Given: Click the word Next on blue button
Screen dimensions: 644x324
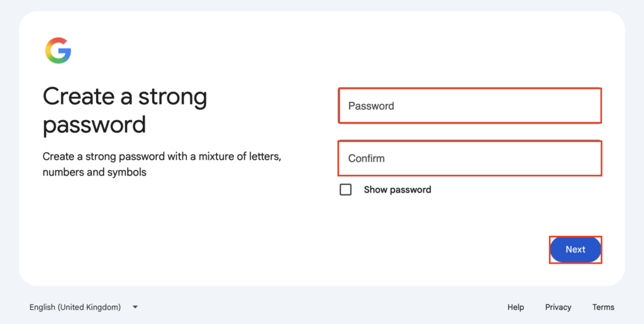Looking at the screenshot, I should (x=575, y=250).
